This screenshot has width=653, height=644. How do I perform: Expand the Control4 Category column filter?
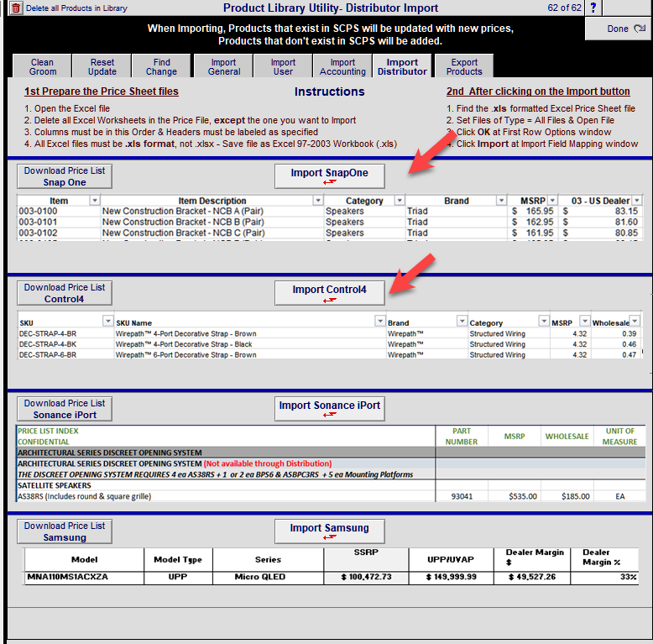tap(544, 321)
